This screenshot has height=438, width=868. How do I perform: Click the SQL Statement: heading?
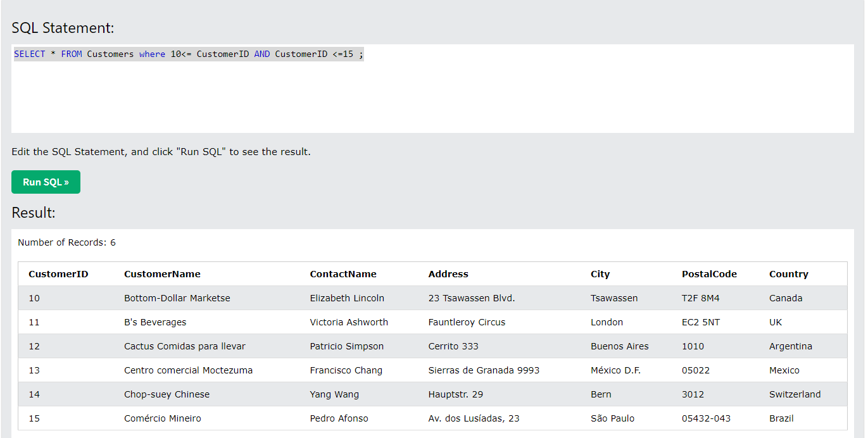(x=63, y=28)
